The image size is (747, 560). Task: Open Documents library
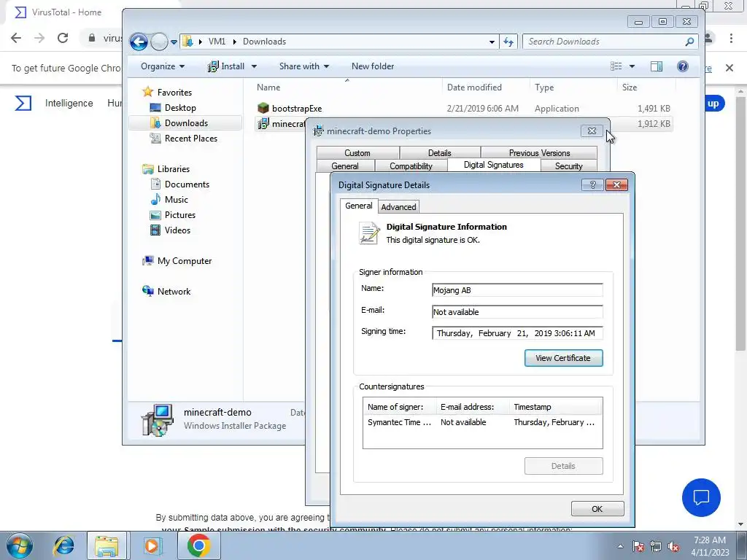pyautogui.click(x=187, y=184)
